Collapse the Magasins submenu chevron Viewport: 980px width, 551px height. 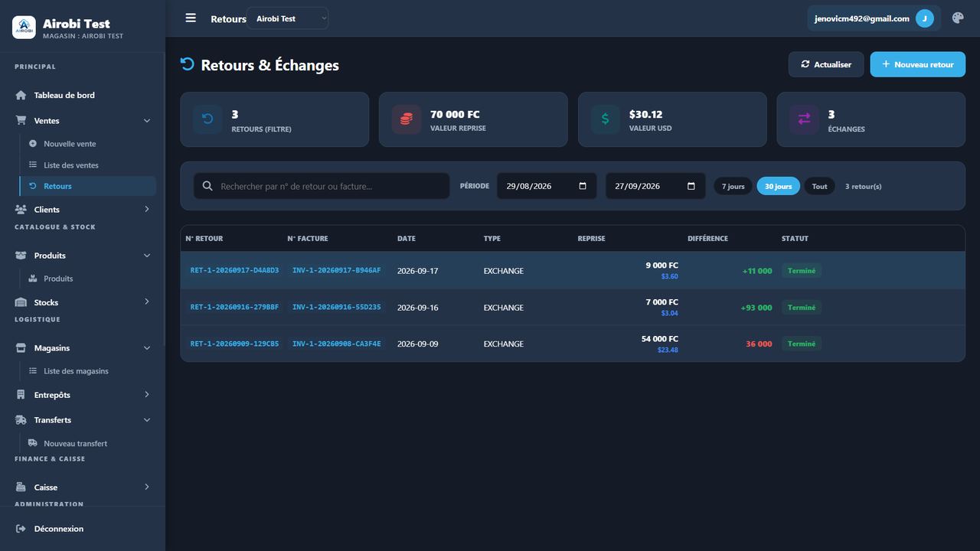tap(147, 348)
